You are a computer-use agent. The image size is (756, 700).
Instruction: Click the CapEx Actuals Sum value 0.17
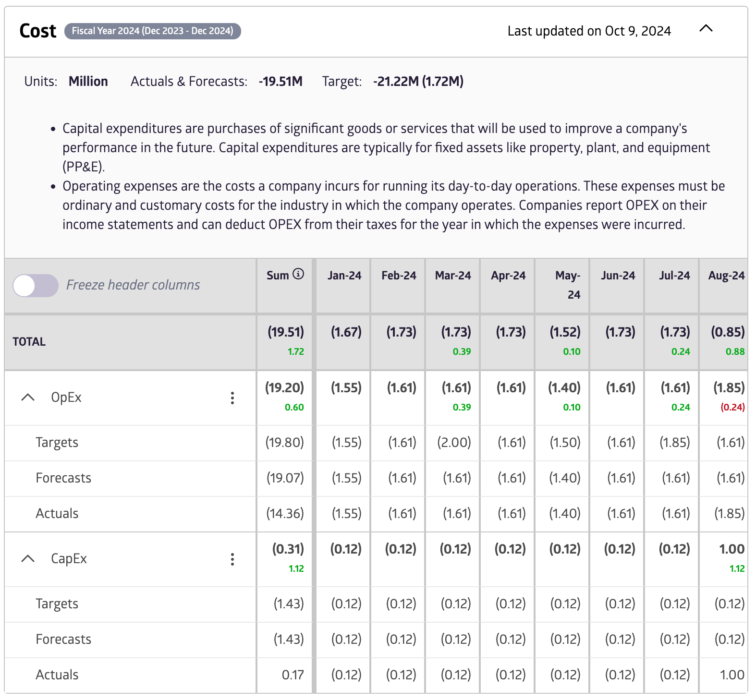(293, 675)
